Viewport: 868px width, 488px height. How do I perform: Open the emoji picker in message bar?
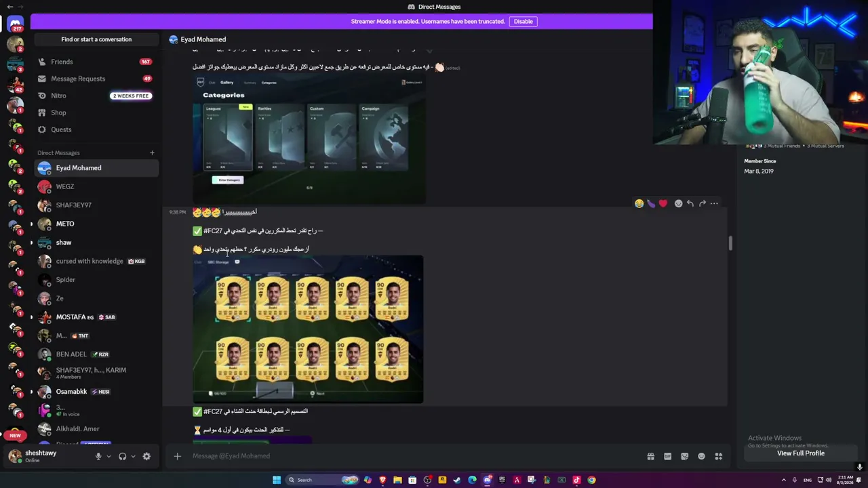point(701,456)
